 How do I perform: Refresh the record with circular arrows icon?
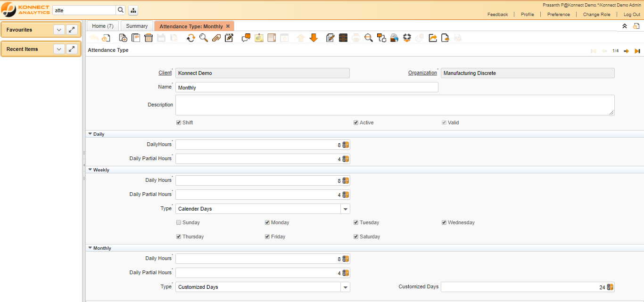[x=190, y=38]
